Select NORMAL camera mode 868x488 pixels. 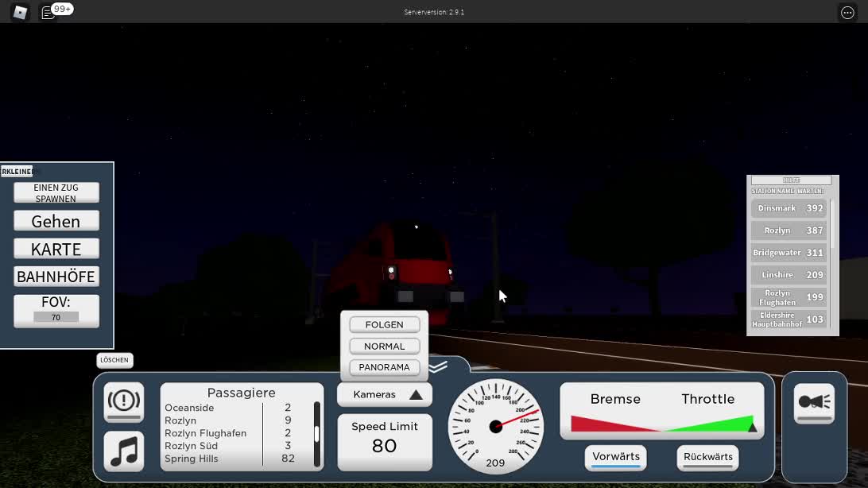384,347
